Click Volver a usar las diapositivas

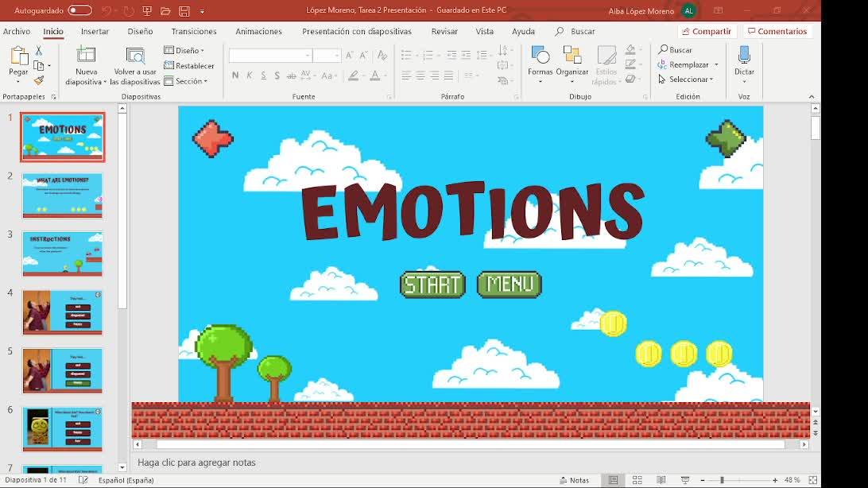(x=135, y=67)
